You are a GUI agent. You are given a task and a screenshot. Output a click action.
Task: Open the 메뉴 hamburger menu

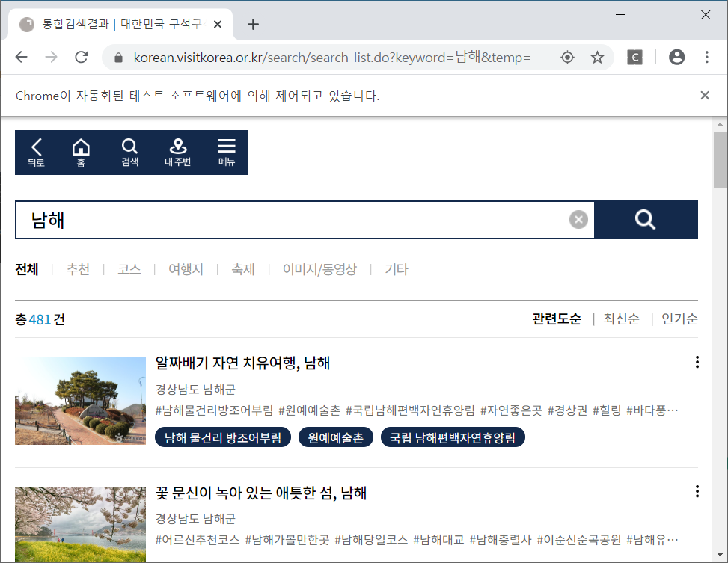227,153
